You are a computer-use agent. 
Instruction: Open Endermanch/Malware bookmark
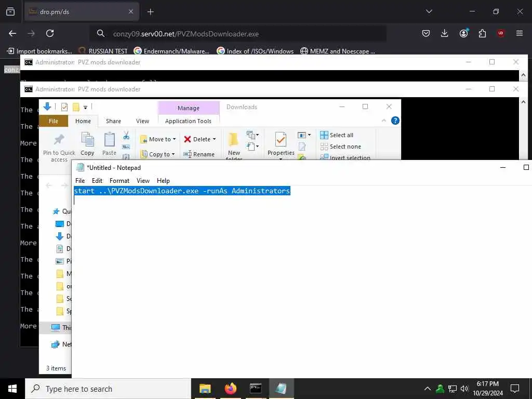[x=171, y=51]
